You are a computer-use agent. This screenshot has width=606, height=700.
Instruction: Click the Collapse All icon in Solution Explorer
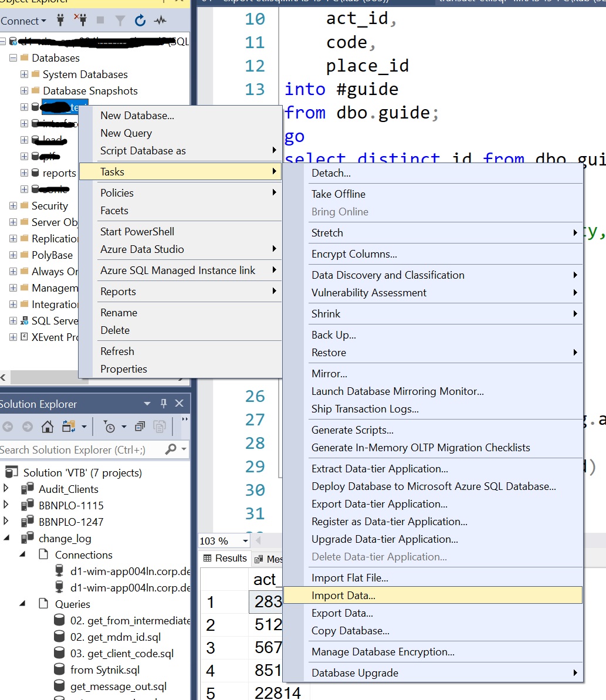click(x=140, y=427)
